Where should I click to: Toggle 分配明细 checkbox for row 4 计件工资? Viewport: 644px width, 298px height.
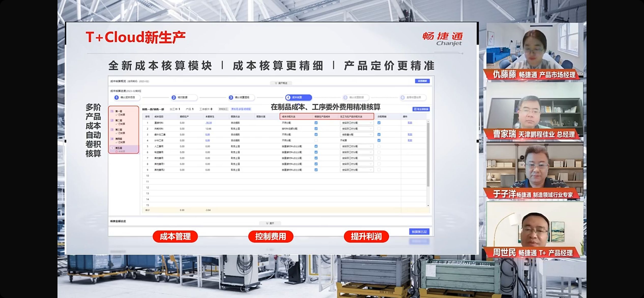click(379, 140)
